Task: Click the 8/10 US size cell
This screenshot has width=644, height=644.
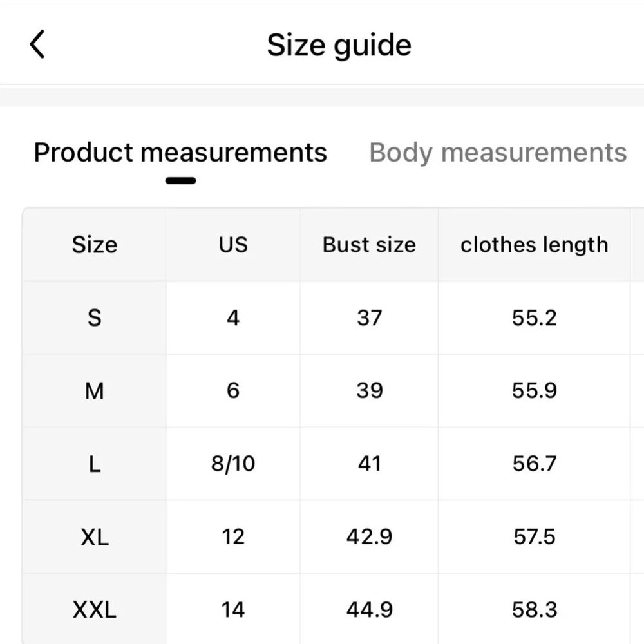Action: [233, 464]
